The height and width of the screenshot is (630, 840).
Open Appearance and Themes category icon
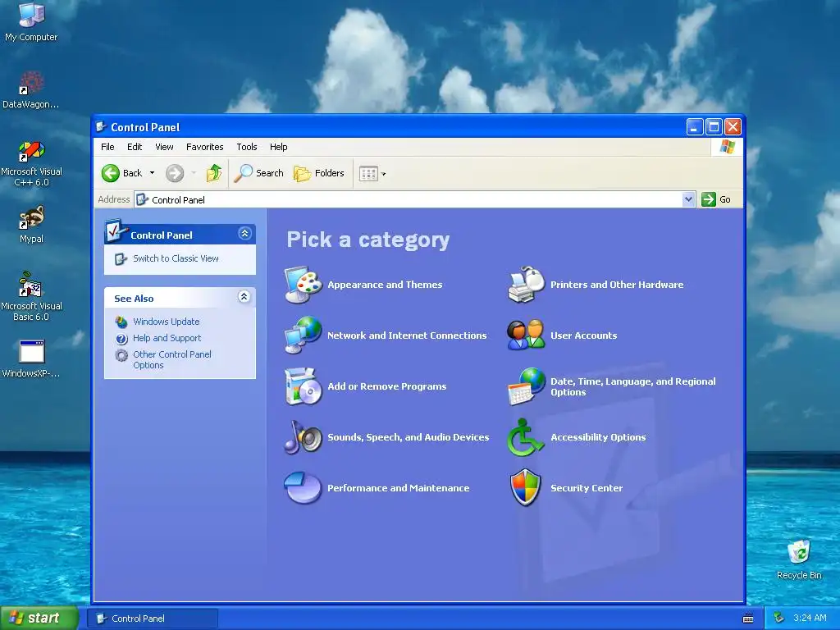(304, 285)
